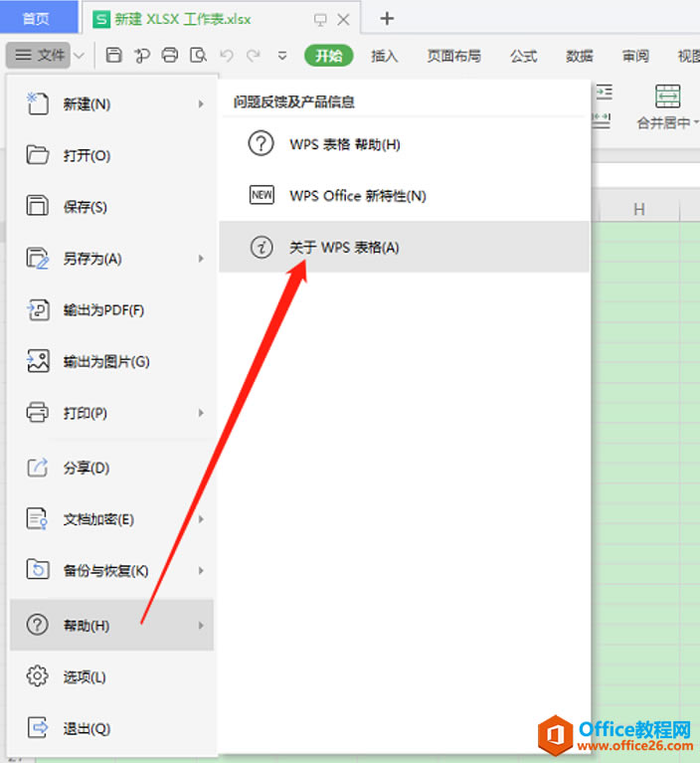Click the Undo arrow icon
700x763 pixels.
(226, 56)
